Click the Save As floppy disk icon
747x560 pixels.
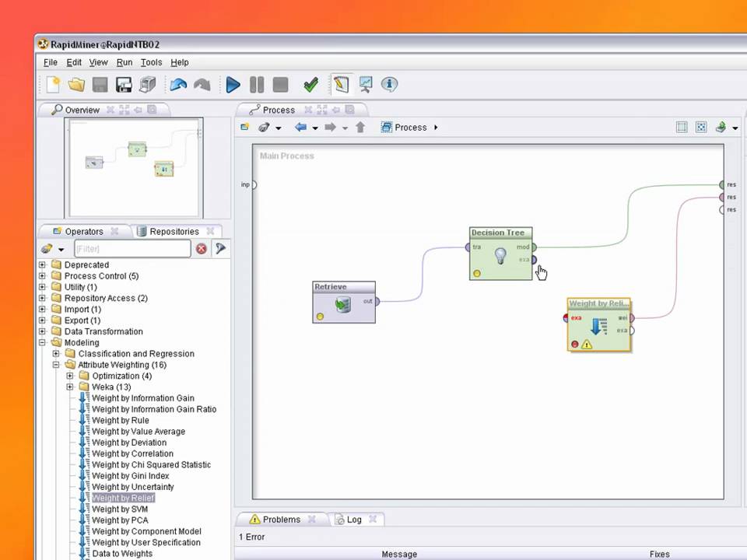click(124, 85)
